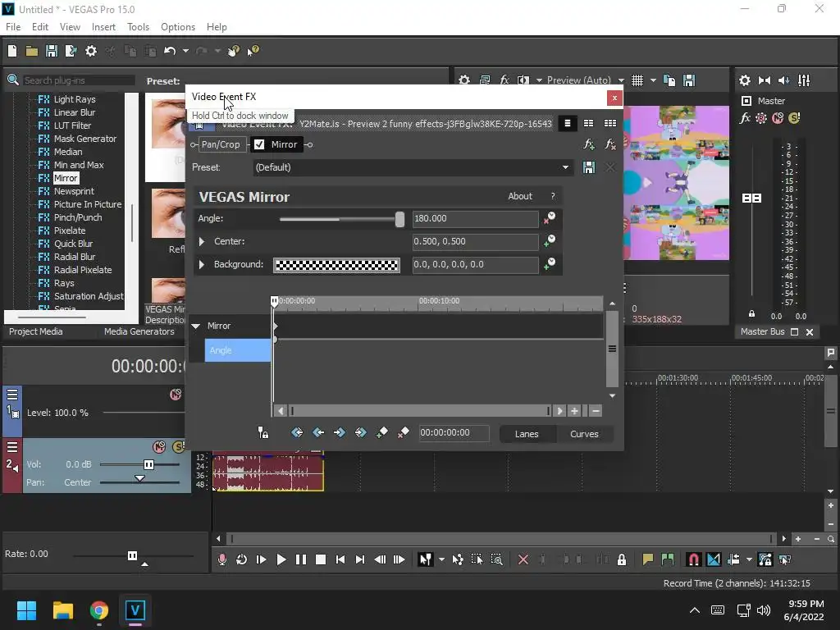Collapse the Mirror keyframe lane
Viewport: 840px width, 630px height.
(196, 326)
